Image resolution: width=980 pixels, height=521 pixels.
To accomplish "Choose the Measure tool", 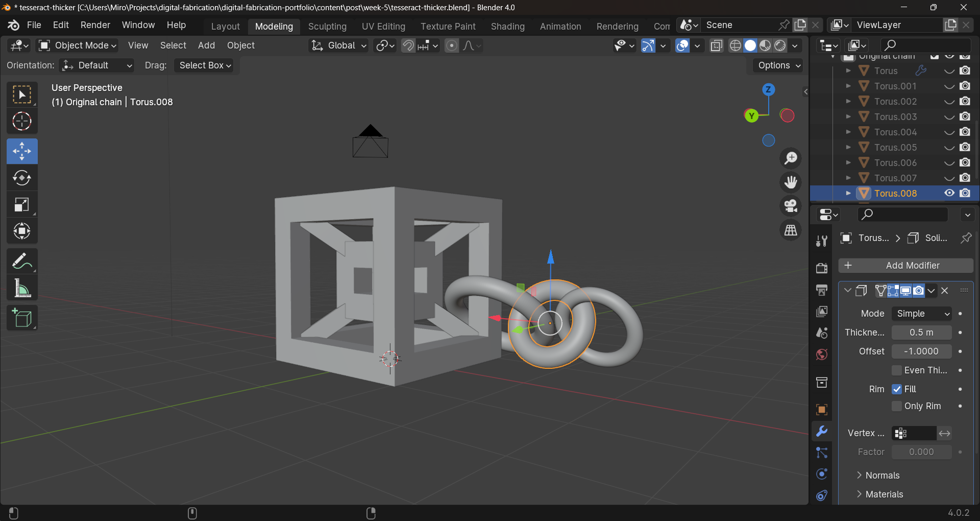I will 22,288.
